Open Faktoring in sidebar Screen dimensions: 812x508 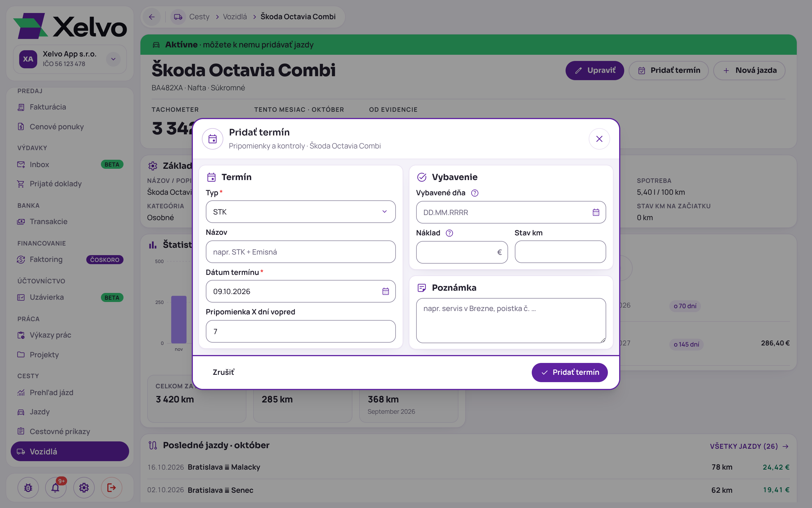(x=70, y=259)
